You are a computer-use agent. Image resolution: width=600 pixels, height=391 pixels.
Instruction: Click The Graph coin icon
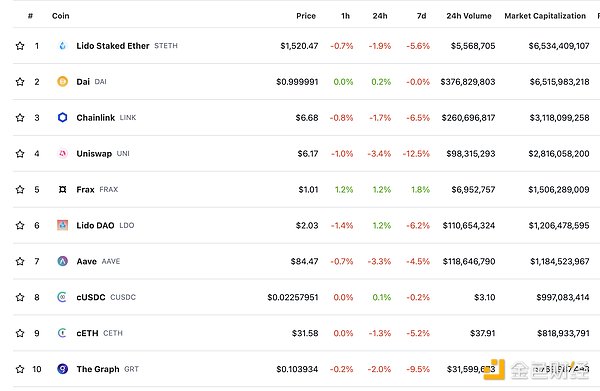62,369
